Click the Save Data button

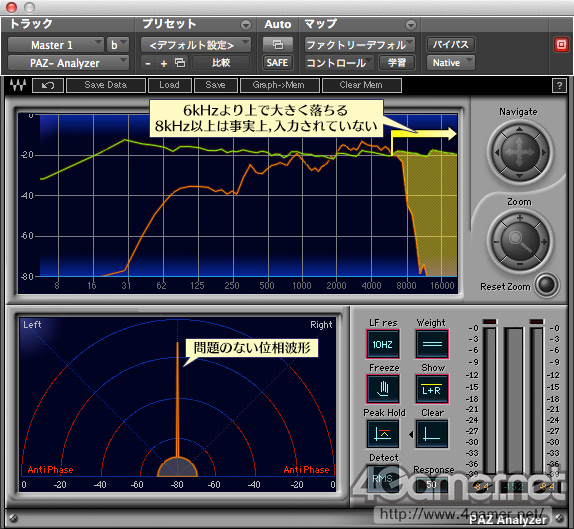[106, 85]
